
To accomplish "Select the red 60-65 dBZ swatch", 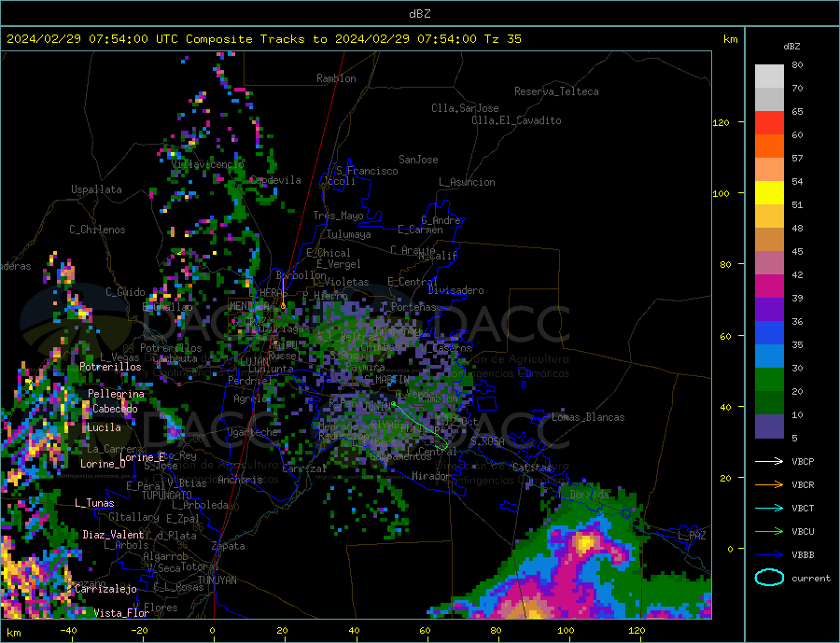I will [x=769, y=122].
